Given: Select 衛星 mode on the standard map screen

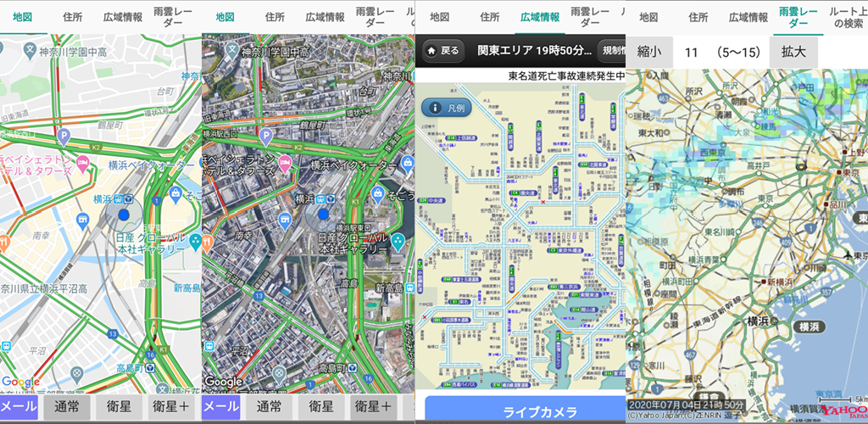Looking at the screenshot, I should (x=119, y=407).
